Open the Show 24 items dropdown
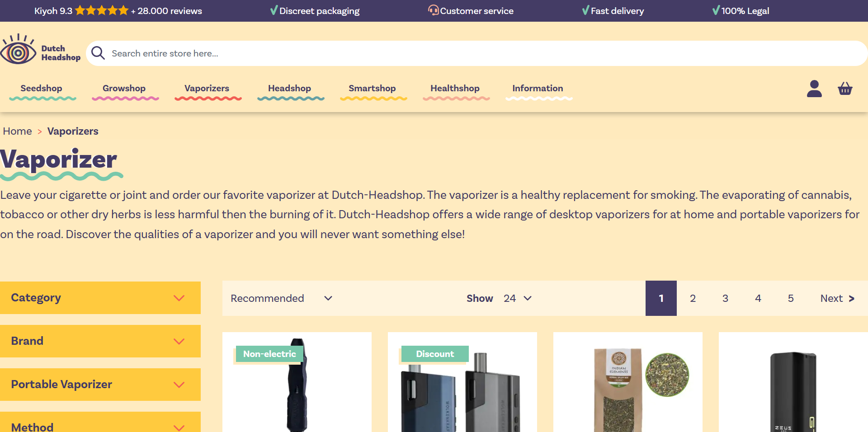 (517, 298)
